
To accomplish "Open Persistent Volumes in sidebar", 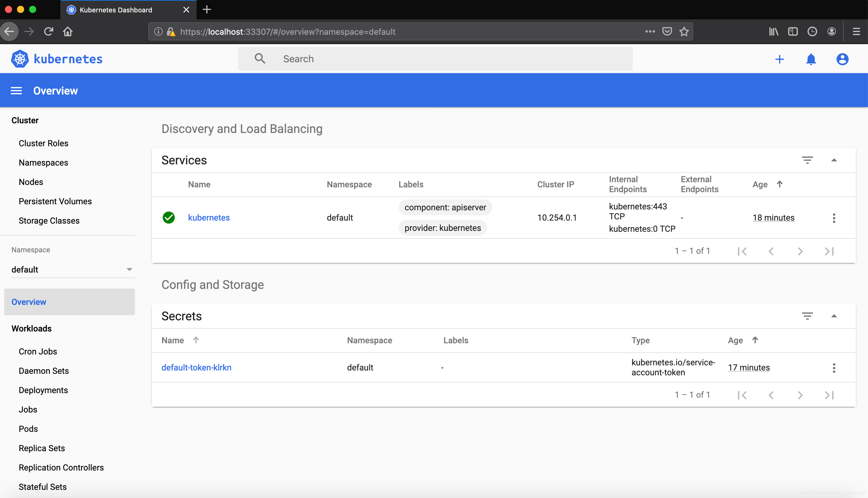I will click(55, 201).
